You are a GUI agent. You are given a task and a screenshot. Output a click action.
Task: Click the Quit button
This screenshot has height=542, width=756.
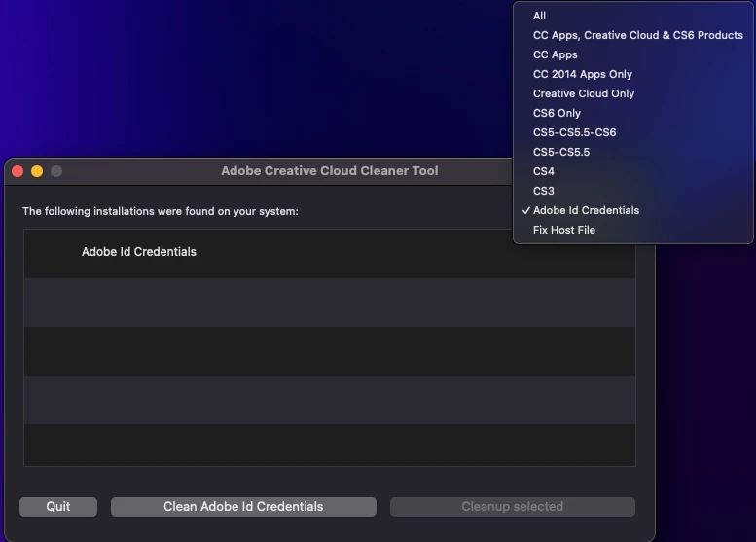(x=58, y=507)
